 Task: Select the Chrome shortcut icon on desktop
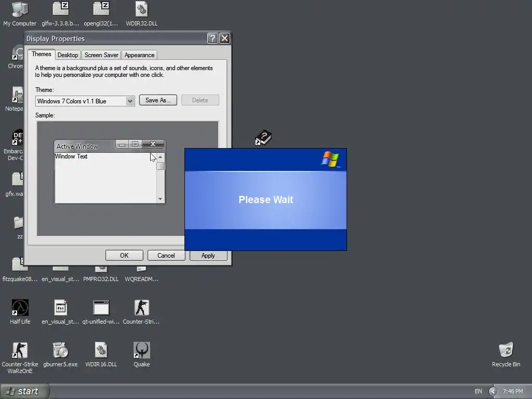17,53
